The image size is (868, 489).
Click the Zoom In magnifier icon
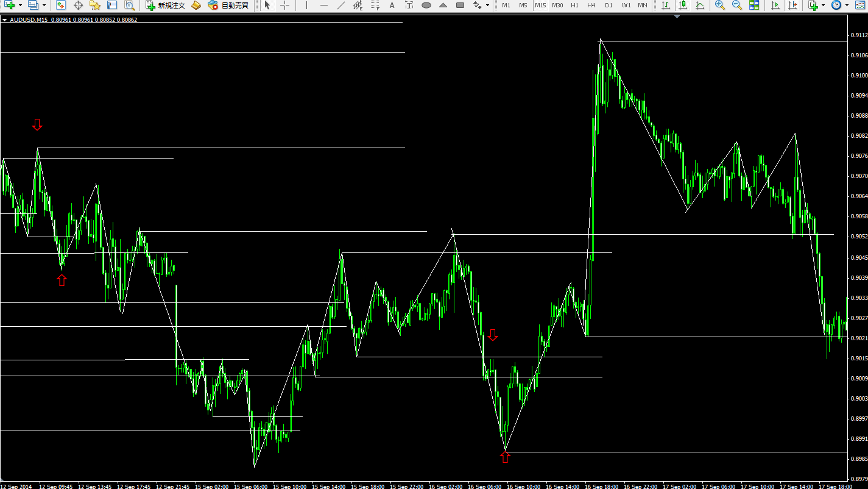(x=719, y=5)
